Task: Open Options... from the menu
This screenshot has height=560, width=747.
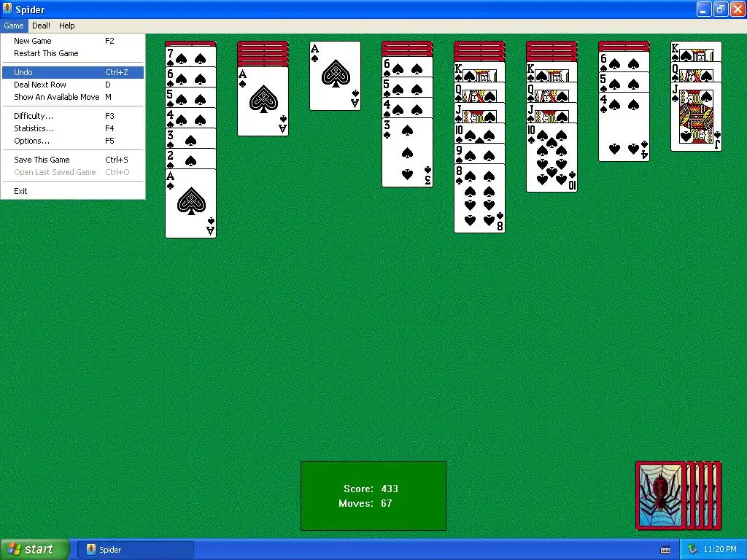Action: click(x=72, y=141)
